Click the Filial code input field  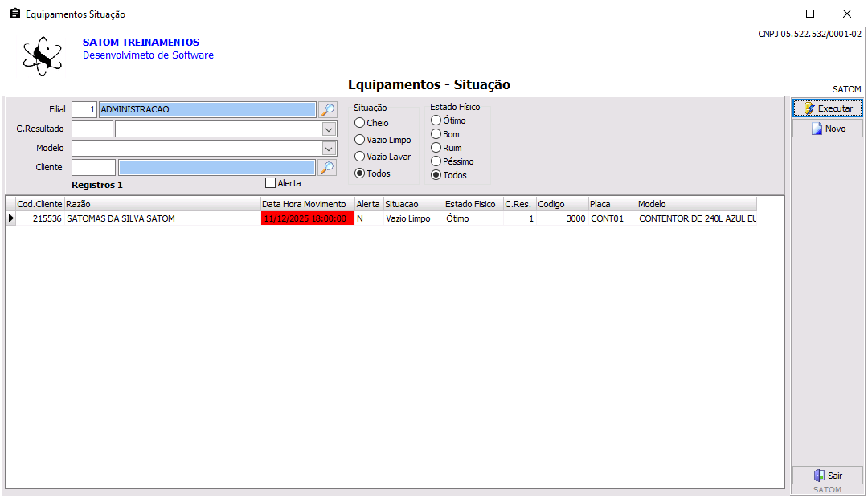(84, 110)
